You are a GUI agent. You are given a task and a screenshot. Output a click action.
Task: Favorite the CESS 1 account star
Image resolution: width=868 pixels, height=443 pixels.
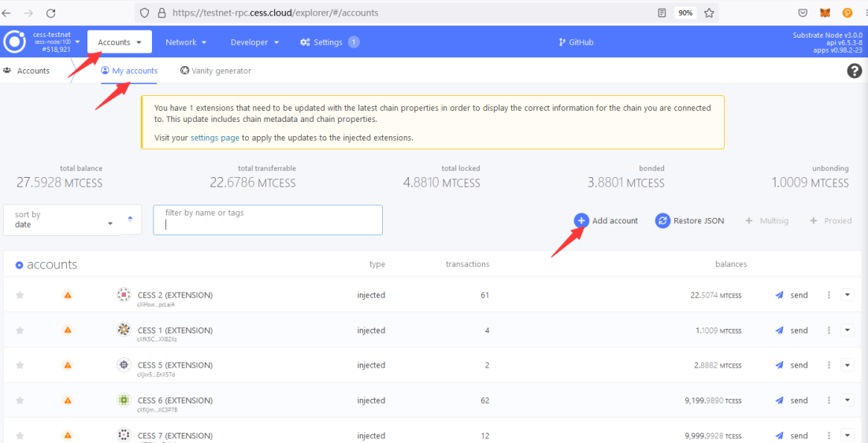tap(20, 330)
